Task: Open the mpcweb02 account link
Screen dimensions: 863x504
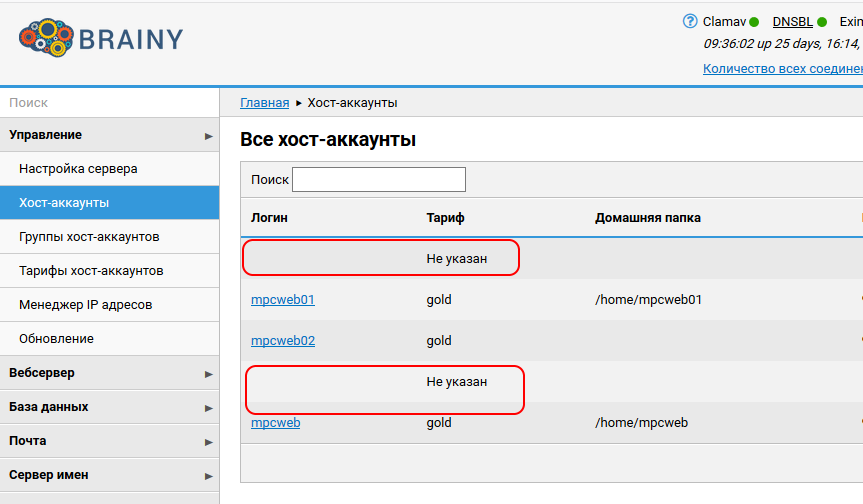Action: pos(282,341)
